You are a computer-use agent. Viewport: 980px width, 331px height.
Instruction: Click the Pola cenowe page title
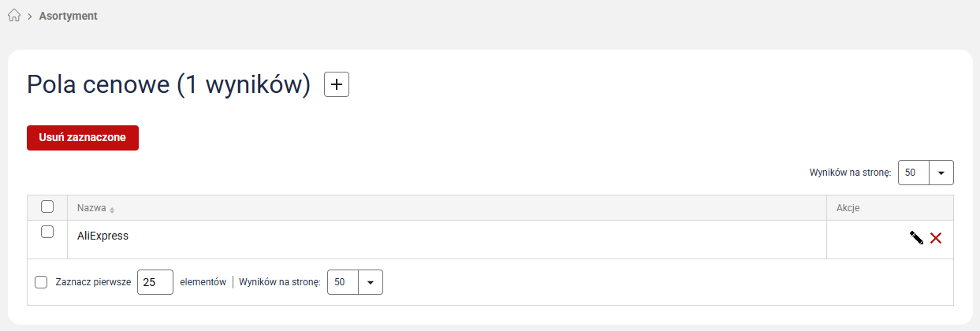point(169,84)
